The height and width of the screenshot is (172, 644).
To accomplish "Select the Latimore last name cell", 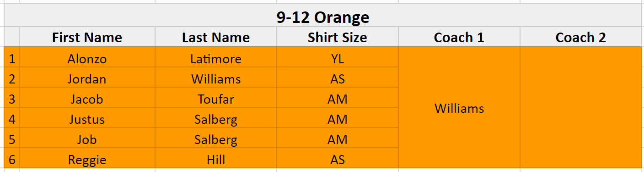I will click(216, 59).
